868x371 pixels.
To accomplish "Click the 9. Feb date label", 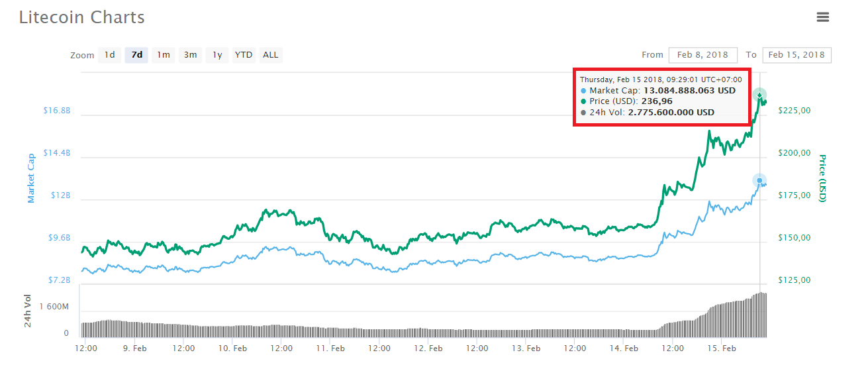I will click(x=135, y=348).
